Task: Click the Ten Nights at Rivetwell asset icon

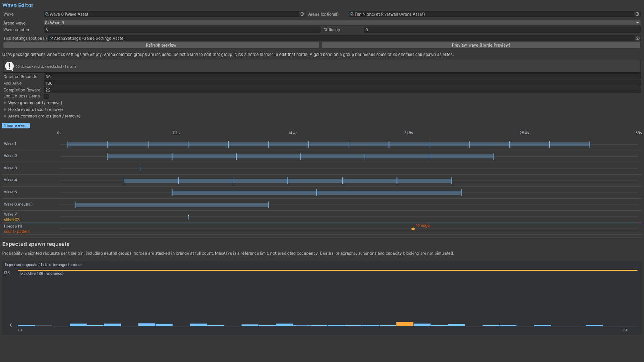Action: pos(352,14)
